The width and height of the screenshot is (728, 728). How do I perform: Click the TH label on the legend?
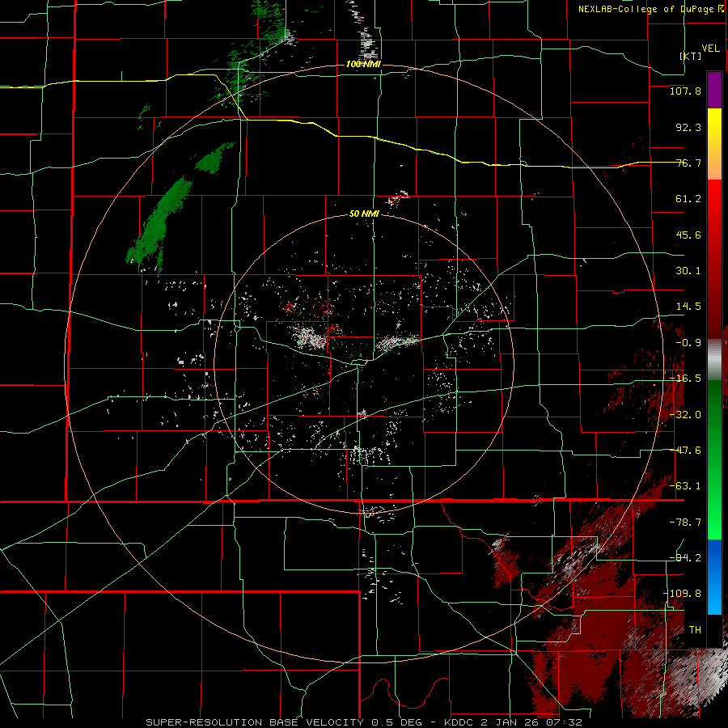click(695, 629)
